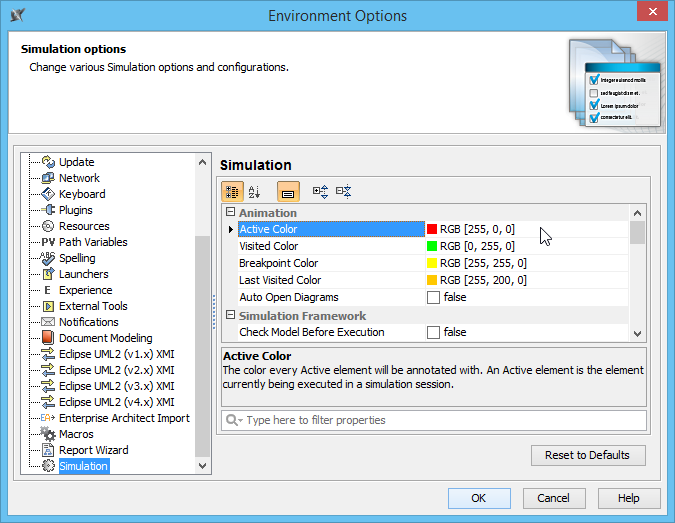Select Path Variables in the options tree
675x523 pixels.
point(93,242)
